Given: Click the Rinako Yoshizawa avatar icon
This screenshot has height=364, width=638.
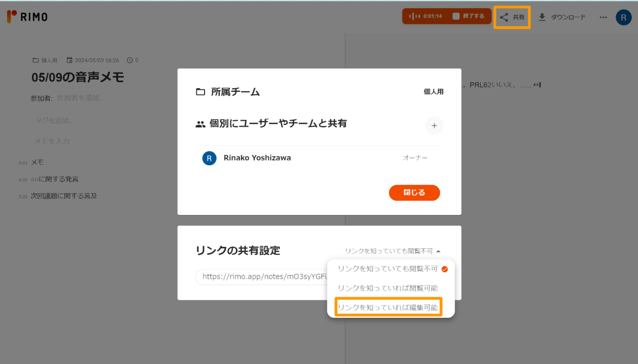Looking at the screenshot, I should click(x=209, y=158).
